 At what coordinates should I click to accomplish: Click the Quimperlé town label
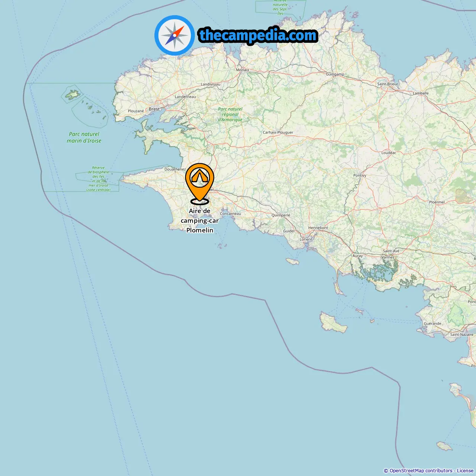click(281, 215)
